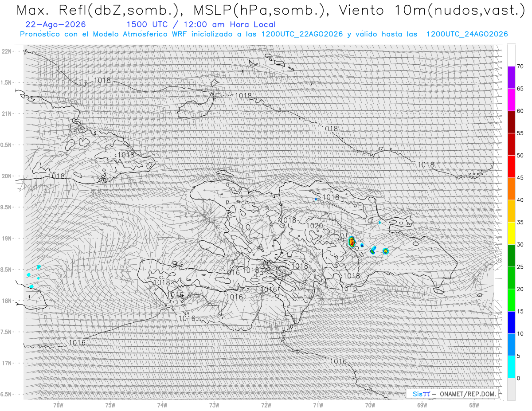532x411 pixels.
Task: Click the colorbar value '25'
Action: 520,267
